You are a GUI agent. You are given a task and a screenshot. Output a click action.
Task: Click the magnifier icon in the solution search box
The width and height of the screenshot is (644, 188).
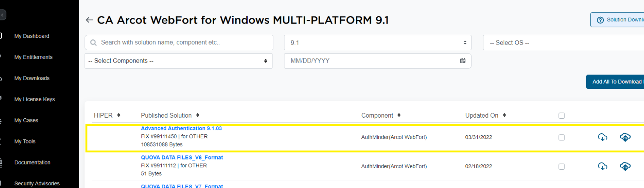click(x=93, y=43)
